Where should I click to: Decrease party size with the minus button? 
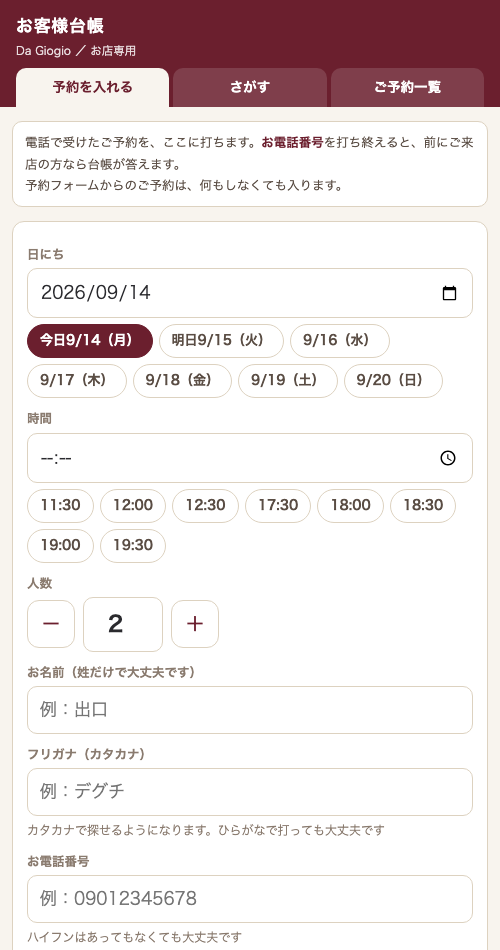click(x=51, y=624)
